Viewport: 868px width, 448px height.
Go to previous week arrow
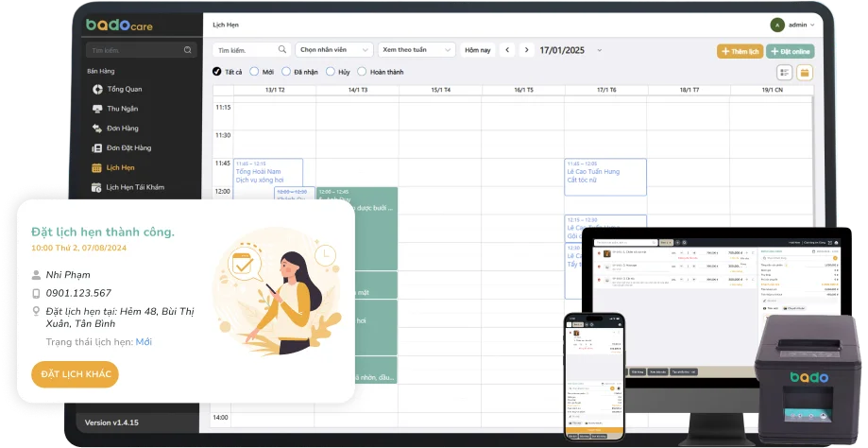[x=507, y=50]
